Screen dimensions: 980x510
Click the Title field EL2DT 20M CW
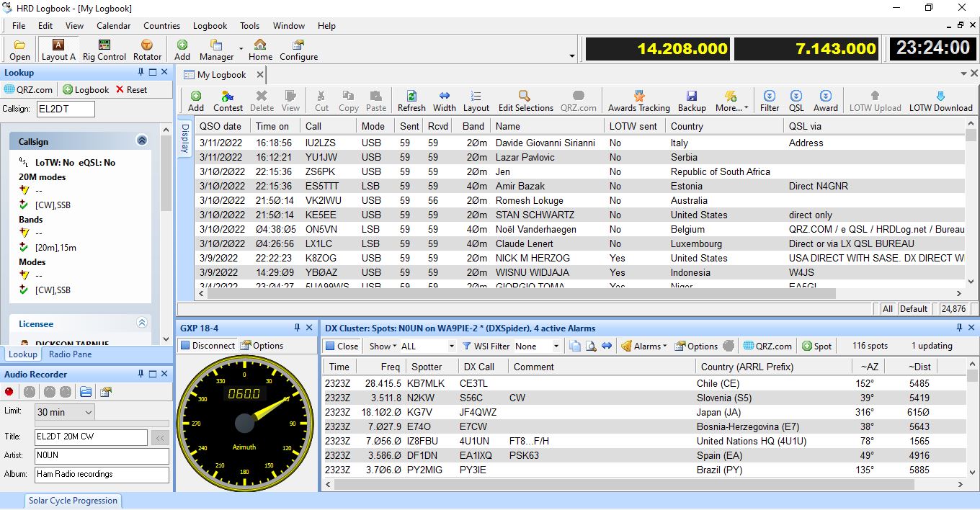point(91,437)
